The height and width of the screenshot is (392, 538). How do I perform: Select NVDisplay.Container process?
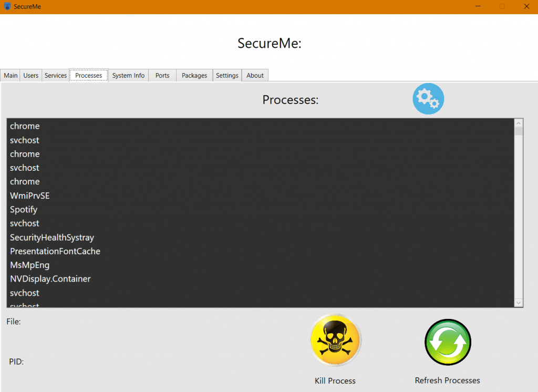(x=260, y=278)
